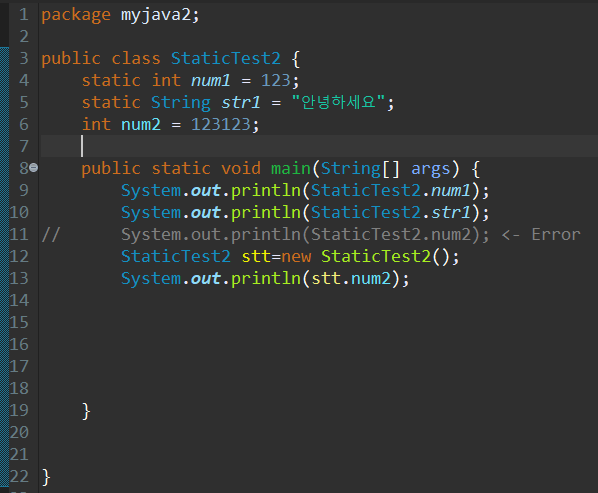The width and height of the screenshot is (598, 493).
Task: Click the class name StaticTest2 in the class declaration
Action: (226, 59)
